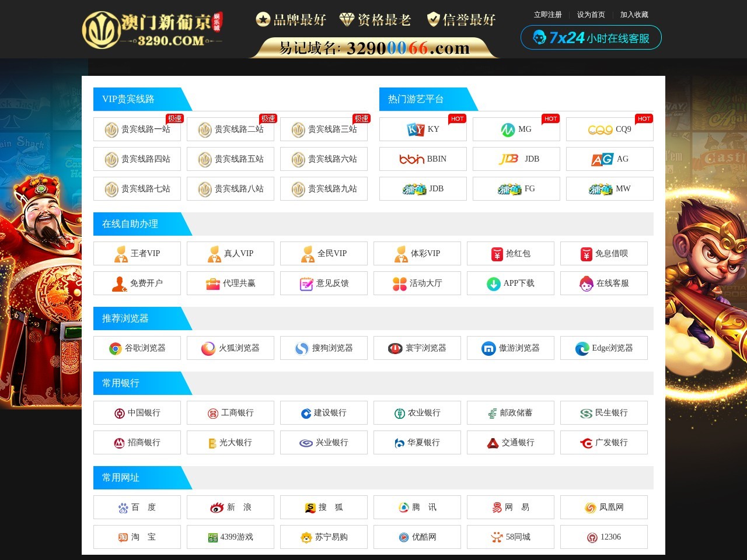Open the 新浪 Weibo eye icon
Viewport: 747px width, 560px height.
[217, 508]
